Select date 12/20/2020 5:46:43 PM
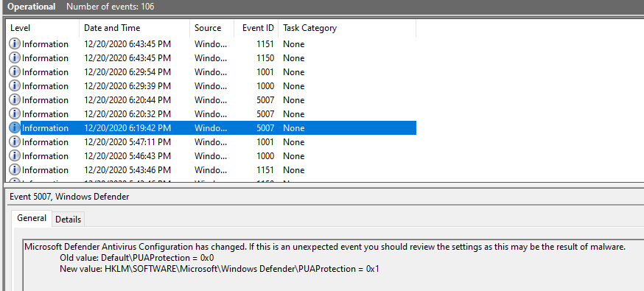Screen dimensions: 644x291 tap(127, 156)
